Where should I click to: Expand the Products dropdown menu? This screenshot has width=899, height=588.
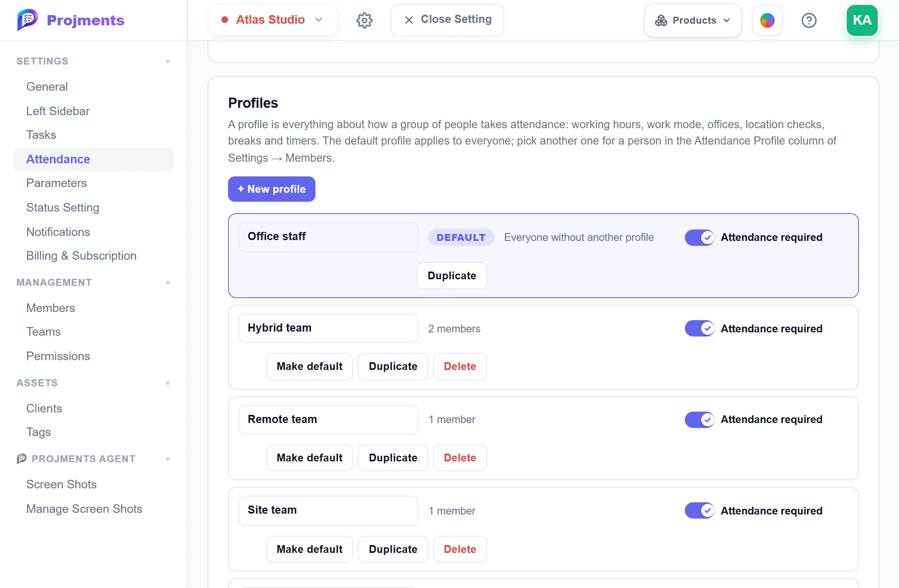693,20
